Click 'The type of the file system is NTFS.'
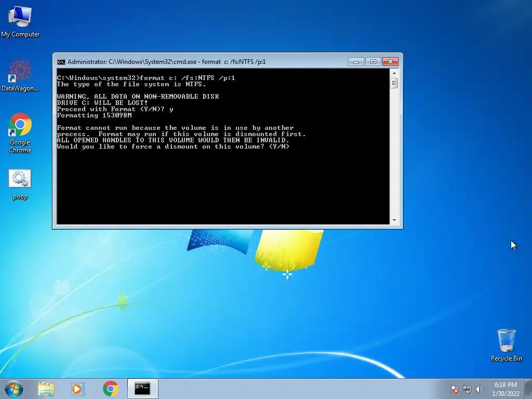This screenshot has width=532, height=399. point(131,84)
